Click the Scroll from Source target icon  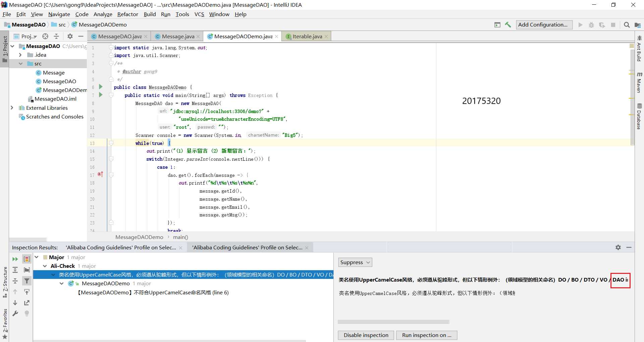click(x=45, y=36)
